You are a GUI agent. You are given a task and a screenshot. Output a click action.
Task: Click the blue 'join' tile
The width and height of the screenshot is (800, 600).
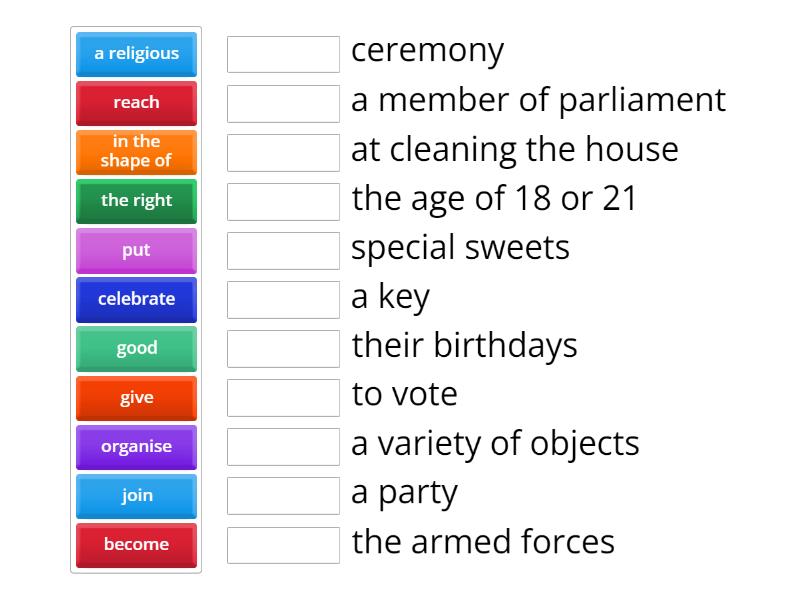(136, 496)
